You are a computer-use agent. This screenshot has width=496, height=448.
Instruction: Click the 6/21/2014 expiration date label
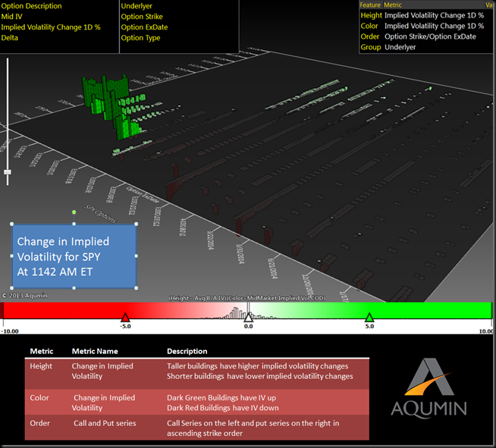tap(273, 269)
